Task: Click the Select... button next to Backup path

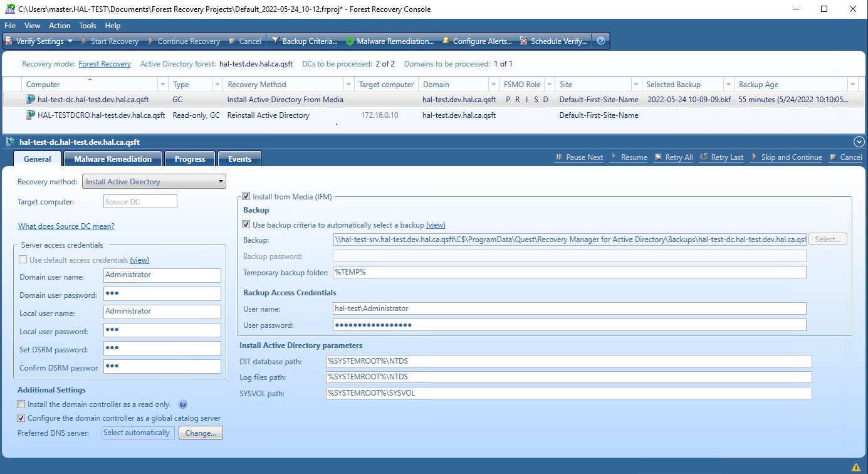Action: pyautogui.click(x=828, y=239)
